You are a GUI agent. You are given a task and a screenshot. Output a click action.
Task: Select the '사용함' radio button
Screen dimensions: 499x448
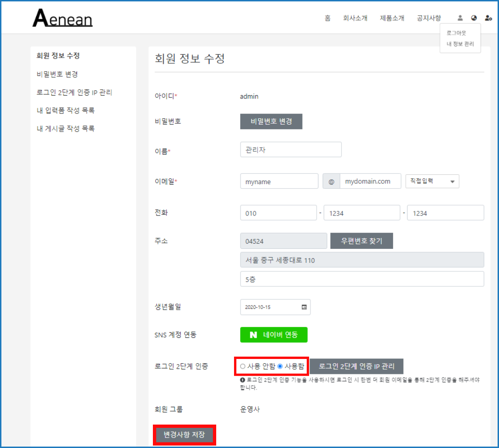[280, 366]
